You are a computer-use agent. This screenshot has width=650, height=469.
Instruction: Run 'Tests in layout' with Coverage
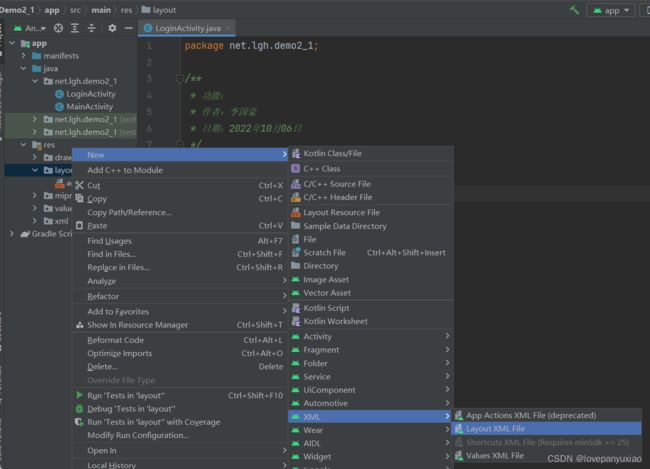click(x=180, y=422)
